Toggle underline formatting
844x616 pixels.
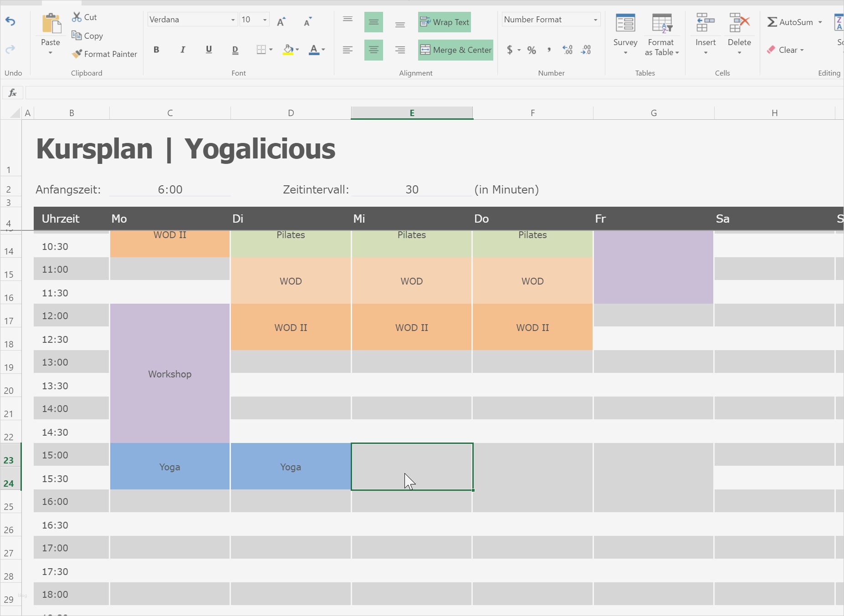[209, 50]
